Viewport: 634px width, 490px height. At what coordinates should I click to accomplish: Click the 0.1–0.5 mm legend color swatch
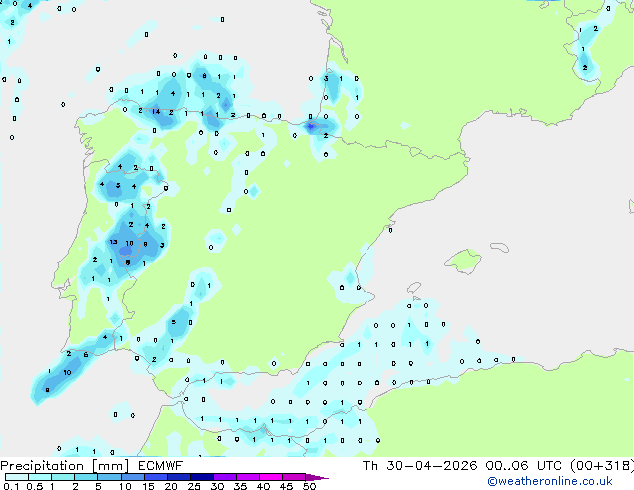17,477
